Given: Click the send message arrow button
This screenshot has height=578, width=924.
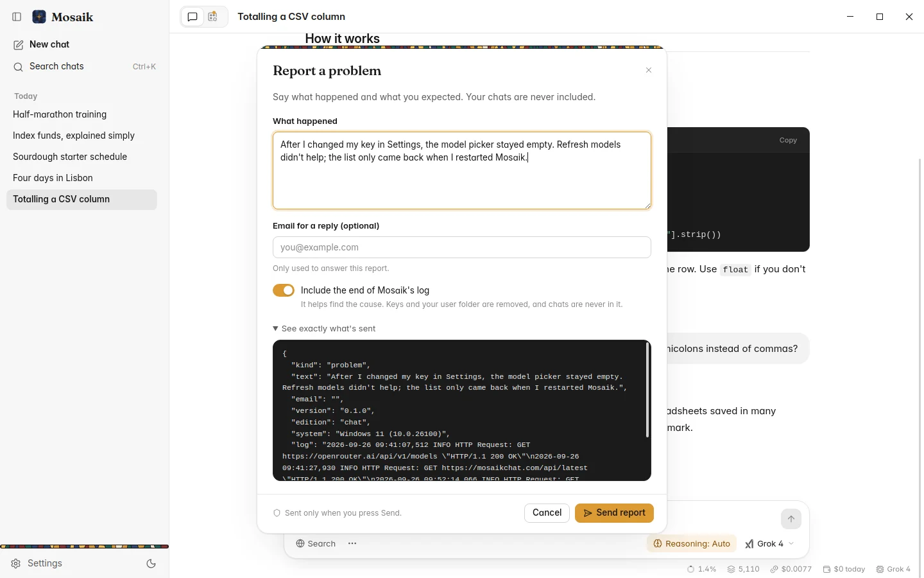Looking at the screenshot, I should [791, 519].
